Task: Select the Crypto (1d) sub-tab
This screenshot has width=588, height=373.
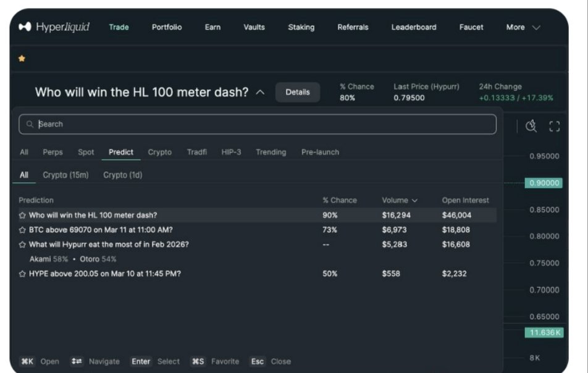Action: click(x=123, y=175)
